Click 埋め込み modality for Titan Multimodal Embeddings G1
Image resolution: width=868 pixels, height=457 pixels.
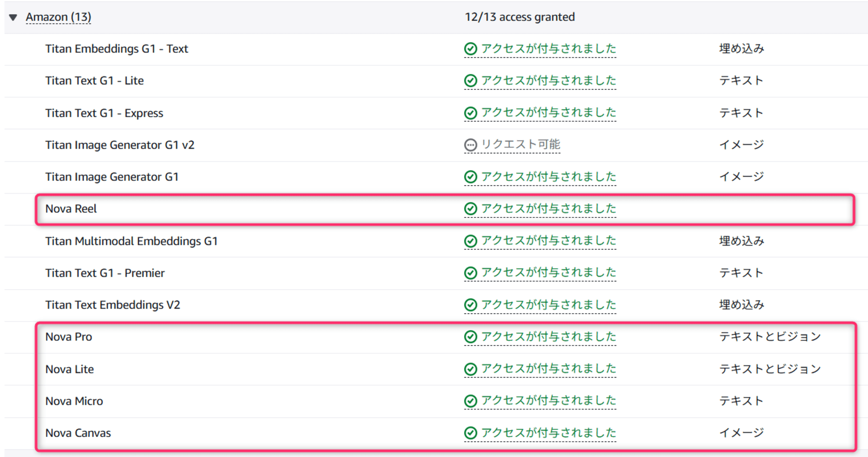click(x=742, y=241)
